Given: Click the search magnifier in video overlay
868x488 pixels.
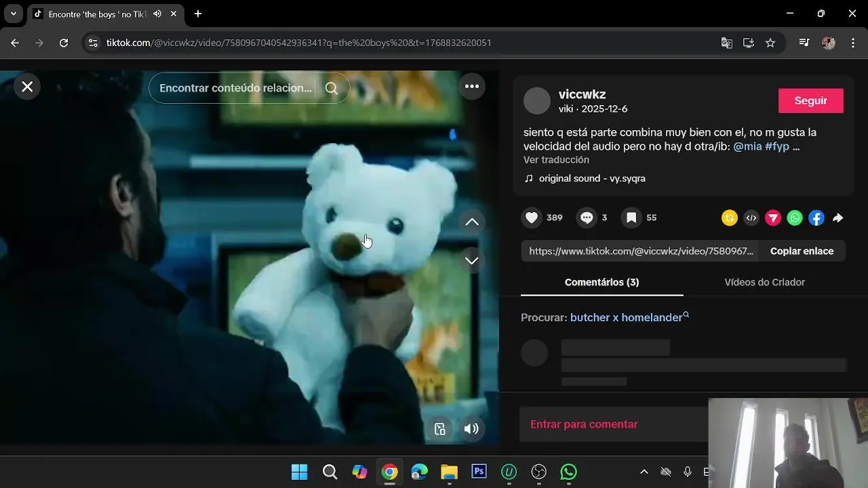Looking at the screenshot, I should (x=332, y=88).
